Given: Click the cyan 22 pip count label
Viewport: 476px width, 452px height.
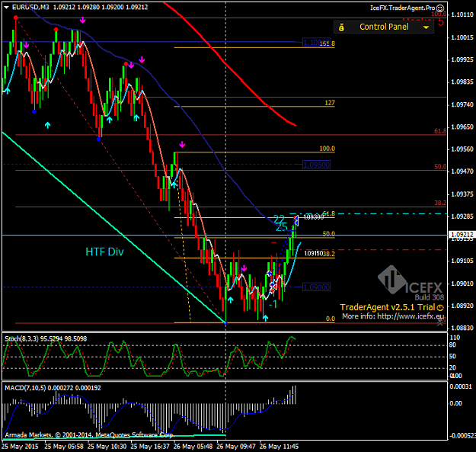Looking at the screenshot, I should [x=279, y=219].
